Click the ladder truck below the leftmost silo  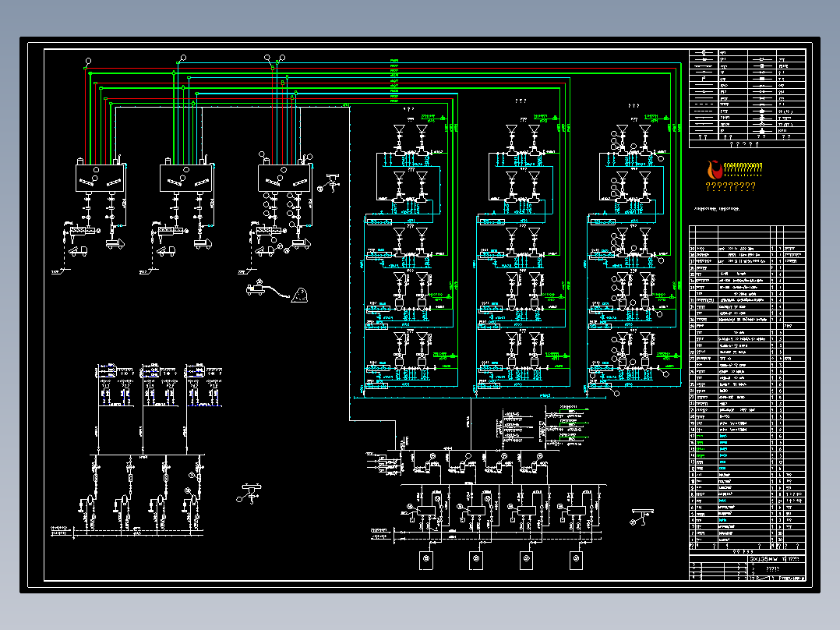(x=78, y=251)
